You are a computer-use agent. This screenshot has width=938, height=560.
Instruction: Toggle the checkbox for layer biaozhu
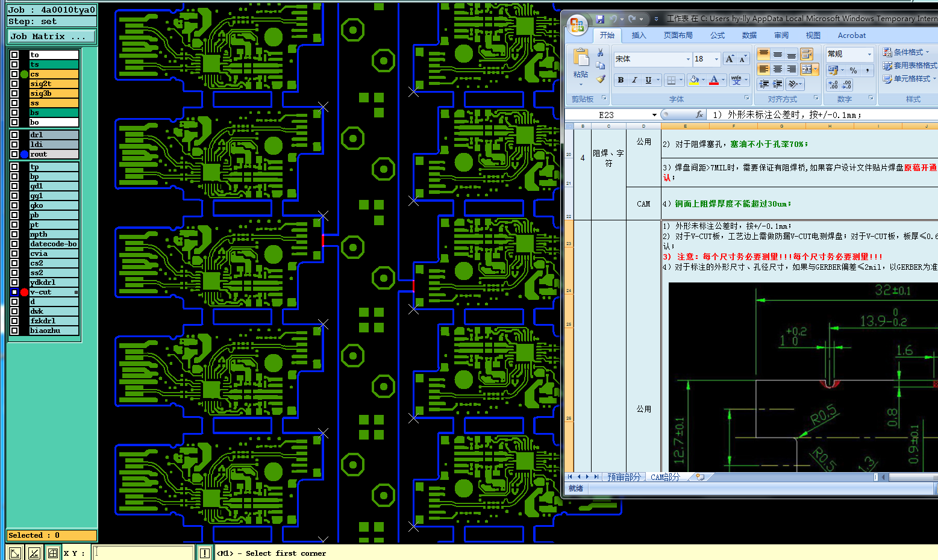point(14,331)
